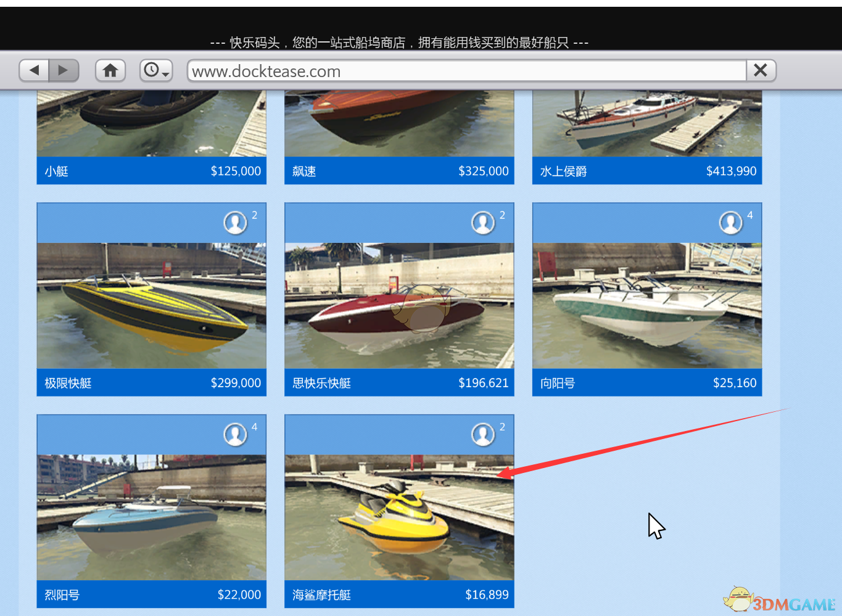Open the history clock dropdown
The image size is (842, 616).
pyautogui.click(x=156, y=70)
